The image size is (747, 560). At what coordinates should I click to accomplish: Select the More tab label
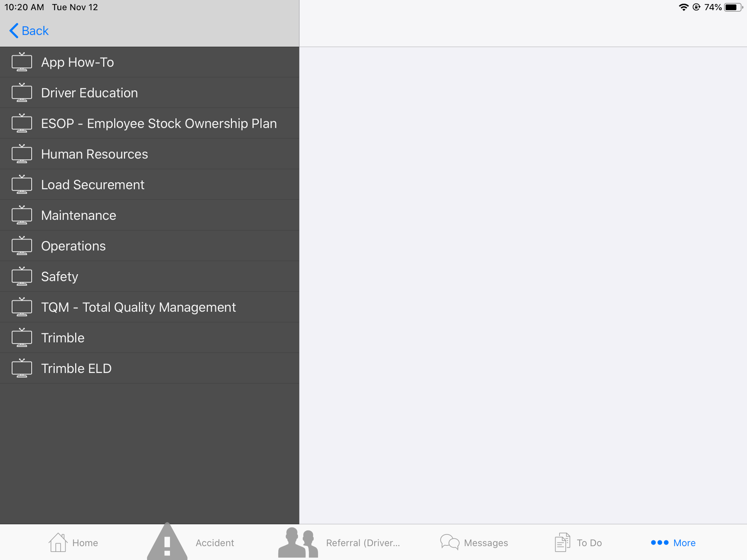[x=685, y=543]
